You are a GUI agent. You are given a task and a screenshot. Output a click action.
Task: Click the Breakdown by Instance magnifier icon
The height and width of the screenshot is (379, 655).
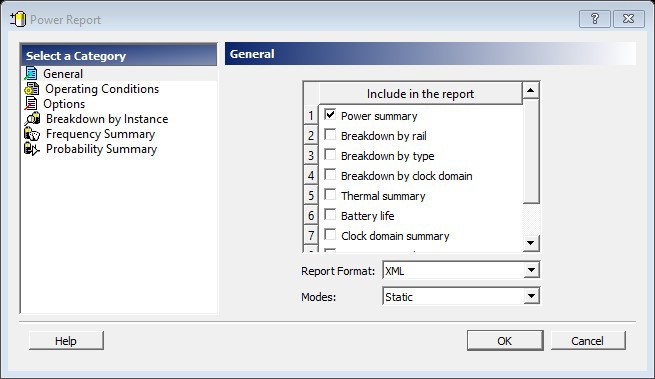[x=32, y=119]
